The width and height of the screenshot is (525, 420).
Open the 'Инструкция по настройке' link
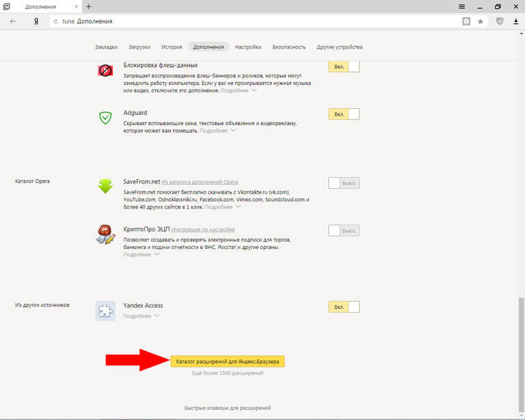pos(203,229)
